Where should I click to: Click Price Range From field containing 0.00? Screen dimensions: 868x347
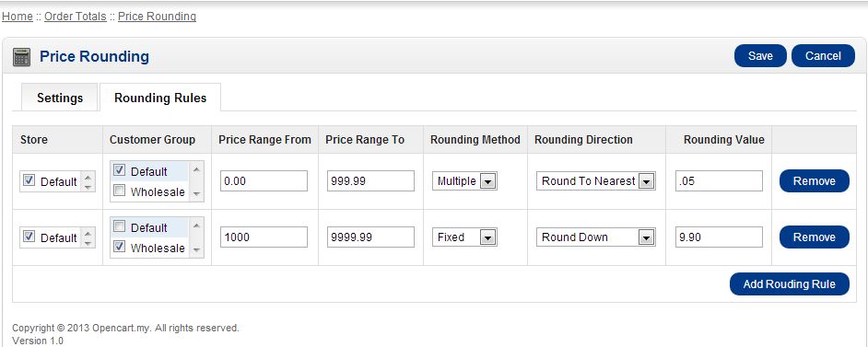point(264,180)
